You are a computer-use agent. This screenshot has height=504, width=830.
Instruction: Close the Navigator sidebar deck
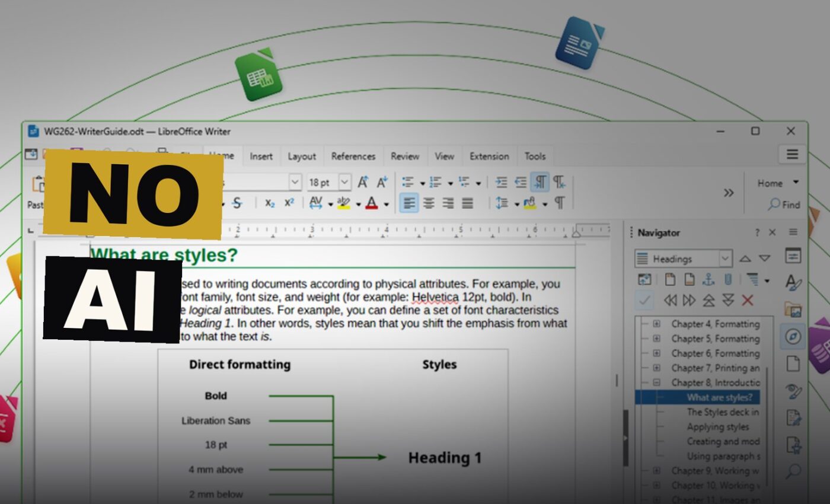772,233
